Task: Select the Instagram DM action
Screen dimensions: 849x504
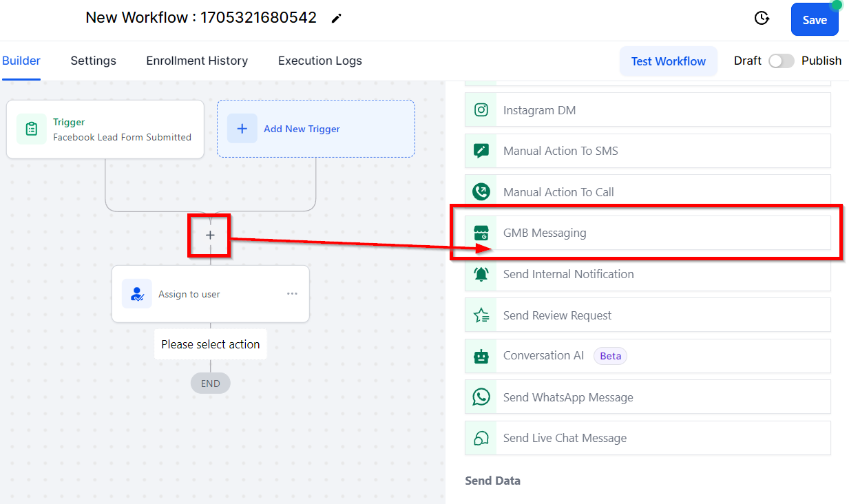Action: (647, 110)
